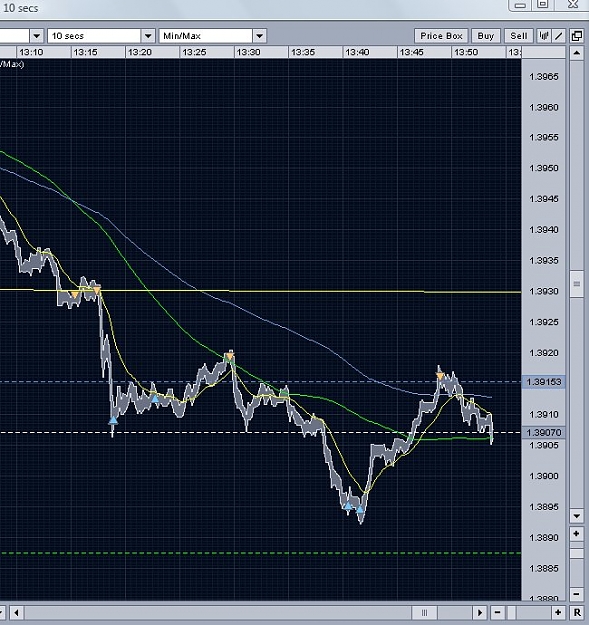Click the 13:45 time axis label
The height and width of the screenshot is (625, 589).
point(411,52)
